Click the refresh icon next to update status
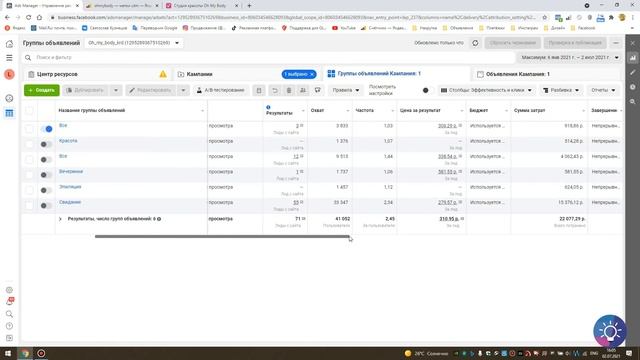Screen dimensions: 640x360 tap(475, 43)
